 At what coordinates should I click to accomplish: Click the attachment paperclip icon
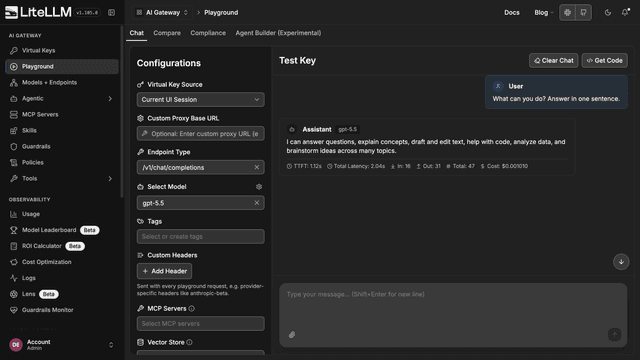coord(292,335)
